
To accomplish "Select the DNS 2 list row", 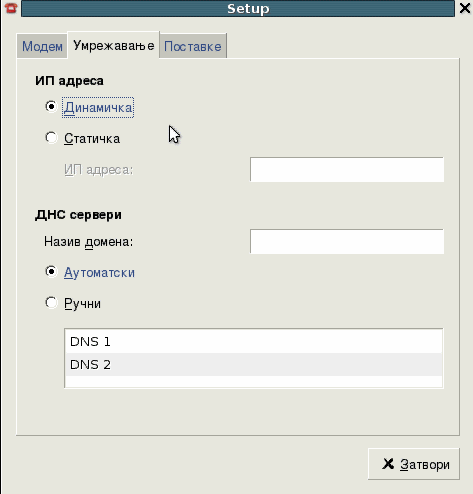I will click(254, 365).
